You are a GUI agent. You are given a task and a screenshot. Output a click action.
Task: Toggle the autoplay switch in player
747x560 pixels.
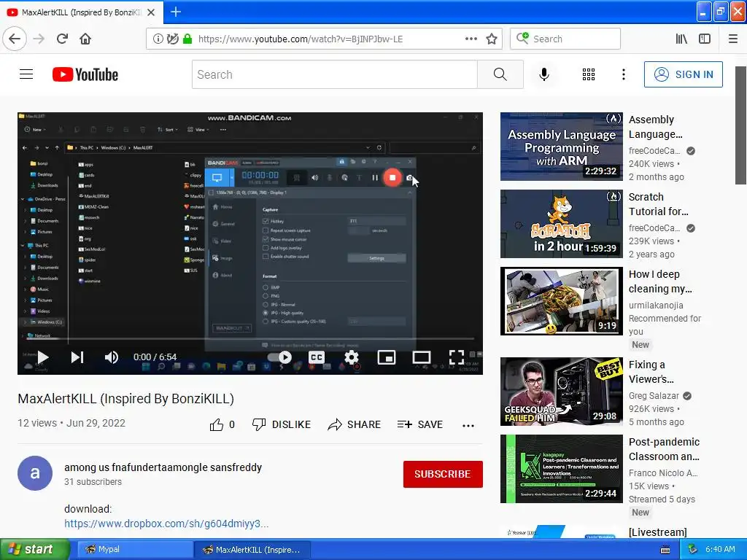pos(279,357)
